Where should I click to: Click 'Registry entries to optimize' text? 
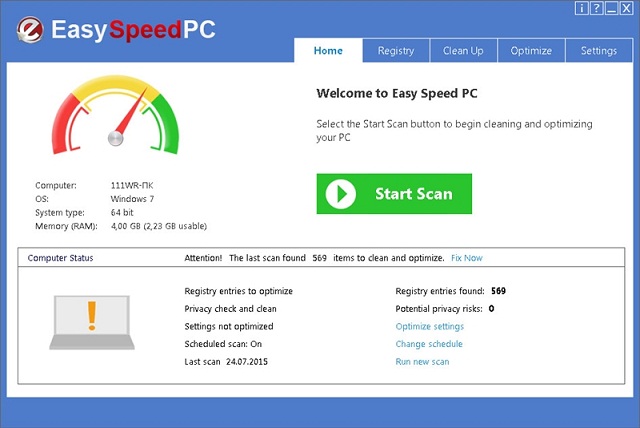tap(238, 291)
